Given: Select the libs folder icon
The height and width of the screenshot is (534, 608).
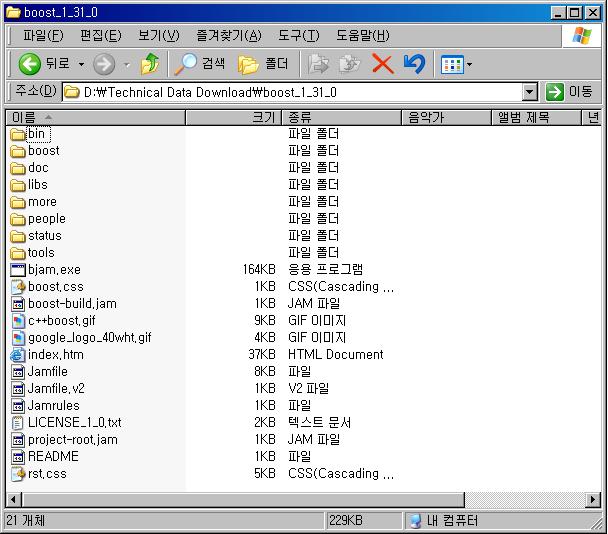Looking at the screenshot, I should 18,185.
